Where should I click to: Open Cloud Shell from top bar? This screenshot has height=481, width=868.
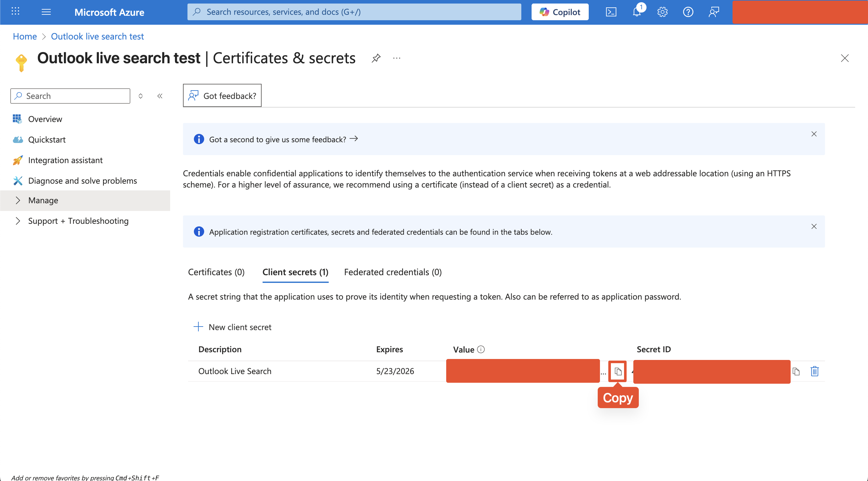pos(611,12)
